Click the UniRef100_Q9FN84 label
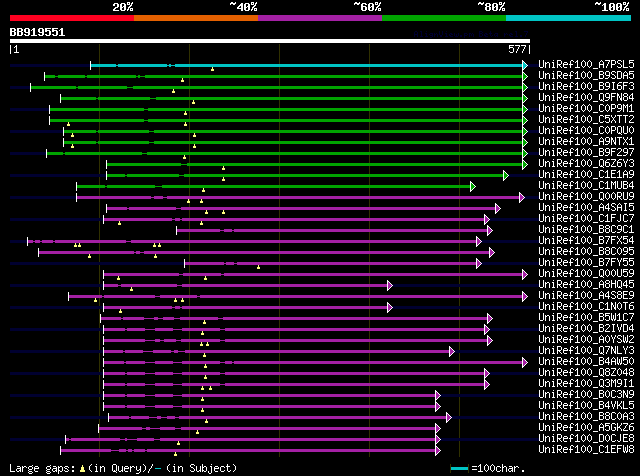Viewport: 640px width, 476px height. pyautogui.click(x=586, y=97)
